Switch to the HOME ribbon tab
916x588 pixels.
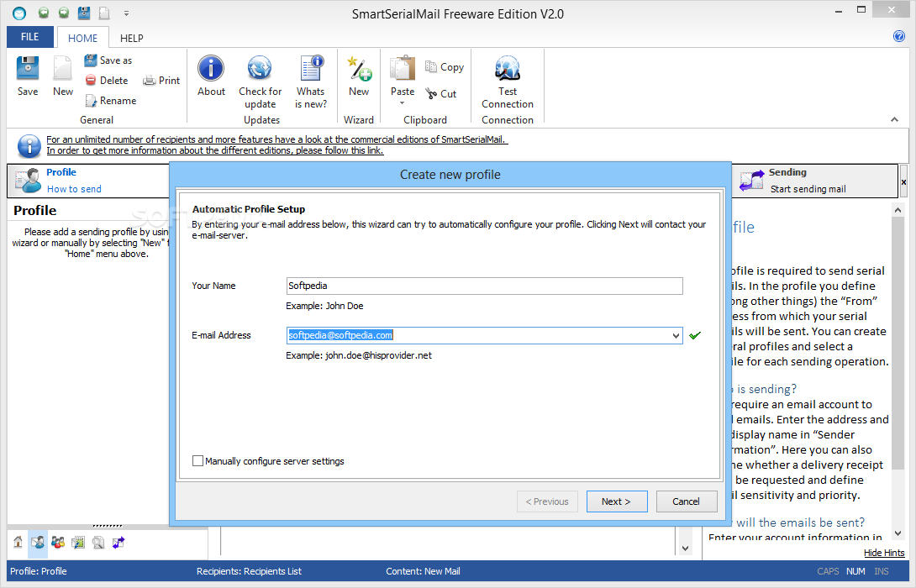83,38
